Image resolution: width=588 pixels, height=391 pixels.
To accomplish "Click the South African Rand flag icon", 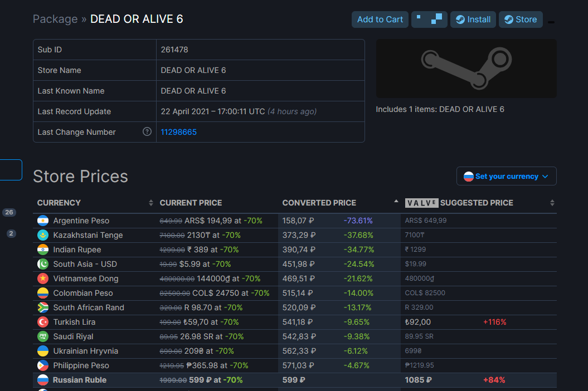I will tap(43, 307).
